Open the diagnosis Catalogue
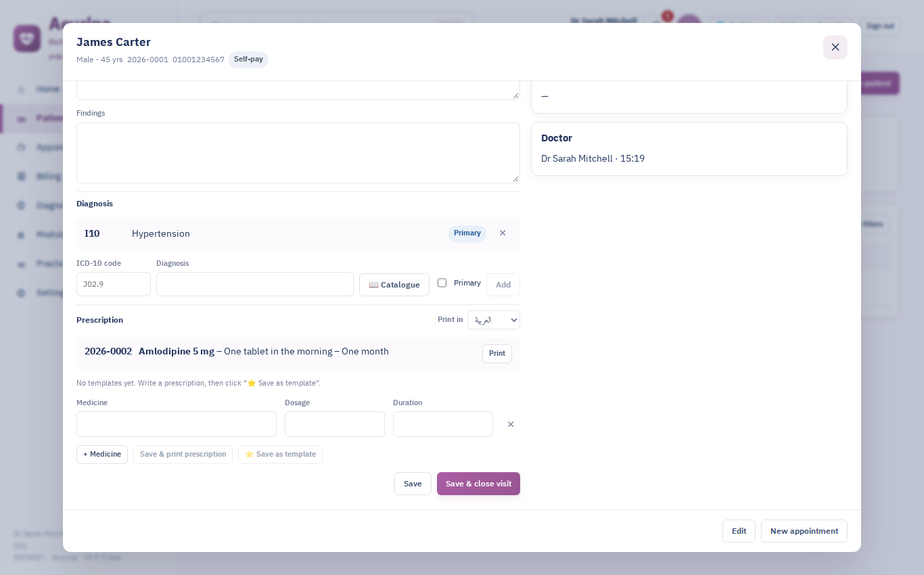This screenshot has width=924, height=575. click(x=394, y=285)
